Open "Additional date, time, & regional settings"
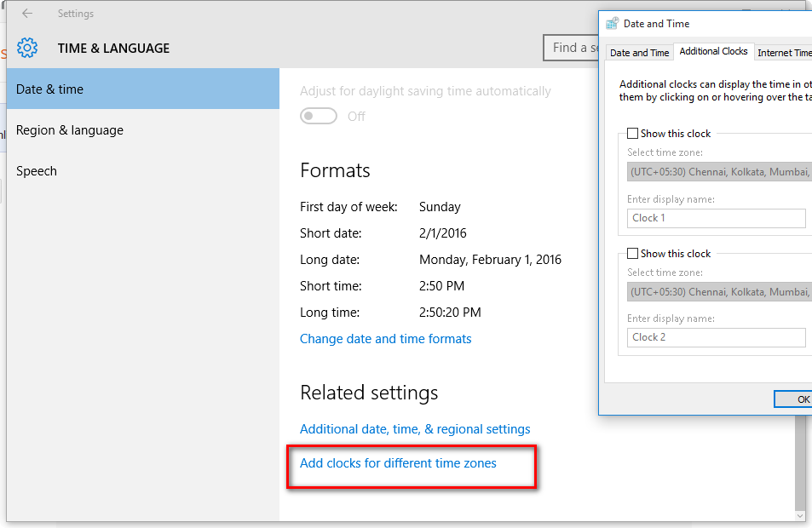Image resolution: width=812 pixels, height=528 pixels. [x=415, y=429]
